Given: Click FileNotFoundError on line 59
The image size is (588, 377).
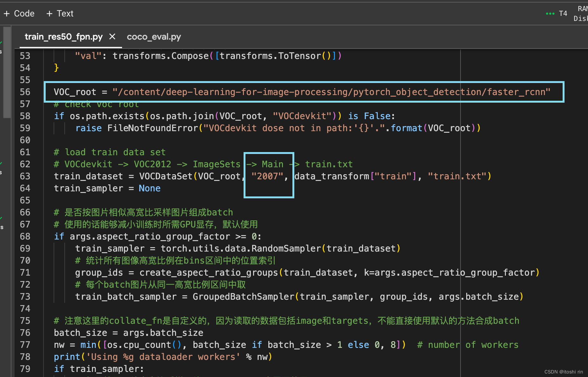Looking at the screenshot, I should point(153,128).
